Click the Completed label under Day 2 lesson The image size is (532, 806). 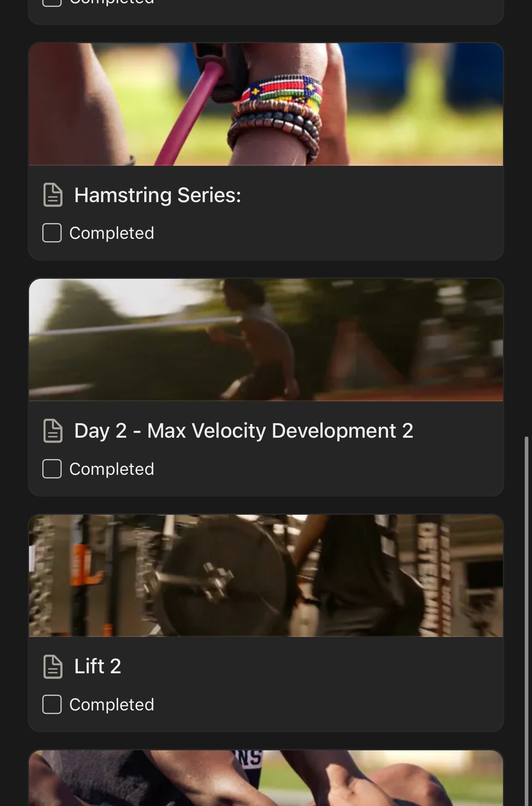coord(112,469)
